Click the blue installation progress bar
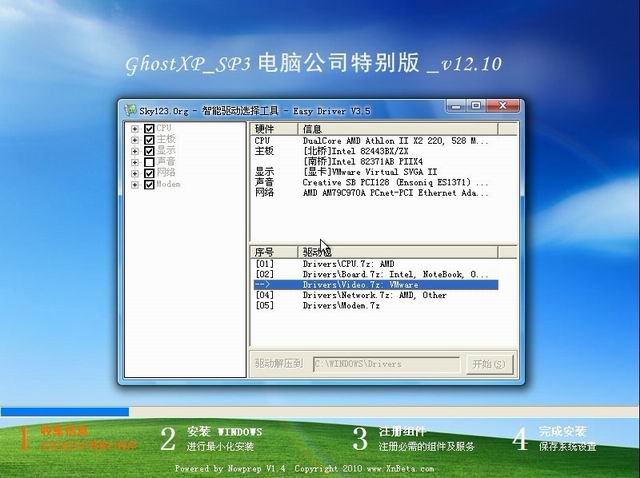The width and height of the screenshot is (640, 478). [x=65, y=411]
